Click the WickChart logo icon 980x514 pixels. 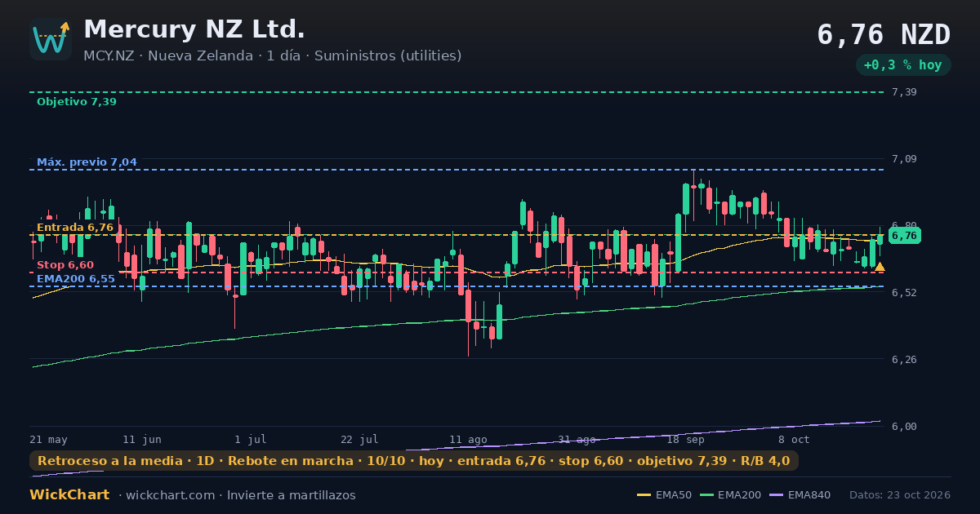click(x=51, y=39)
